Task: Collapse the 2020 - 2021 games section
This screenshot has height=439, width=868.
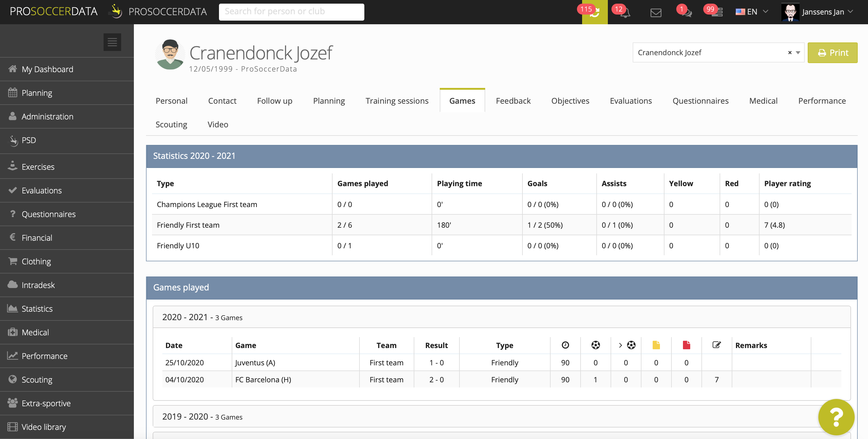Action: tap(502, 317)
